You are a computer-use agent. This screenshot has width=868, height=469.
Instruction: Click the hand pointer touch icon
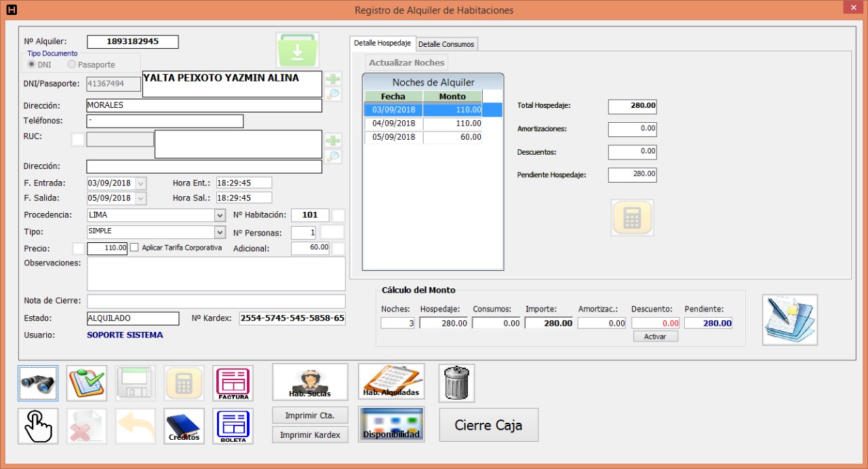click(x=38, y=426)
